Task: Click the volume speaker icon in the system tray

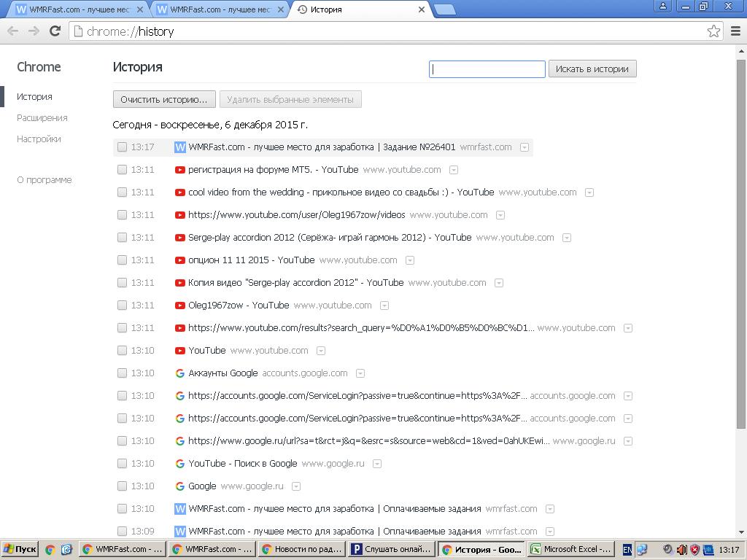Action: tap(682, 550)
